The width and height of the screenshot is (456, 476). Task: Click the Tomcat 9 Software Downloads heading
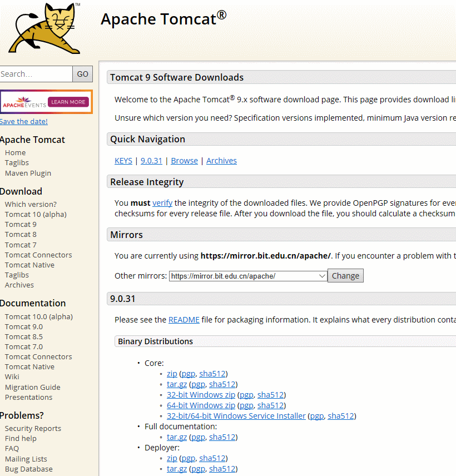(x=177, y=77)
